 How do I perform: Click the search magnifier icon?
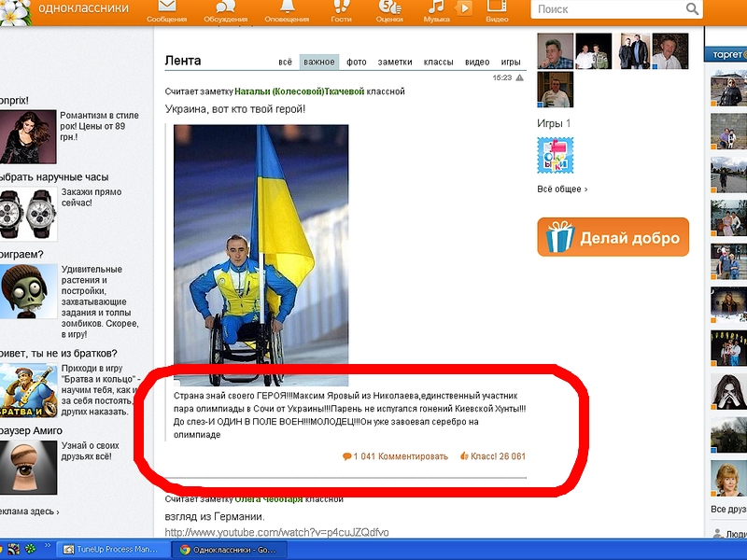(x=692, y=9)
